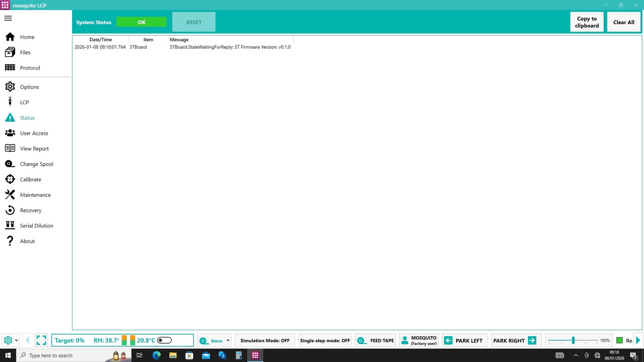Expand the 9mm tape size dropdown
This screenshot has width=644, height=362.
point(228,340)
